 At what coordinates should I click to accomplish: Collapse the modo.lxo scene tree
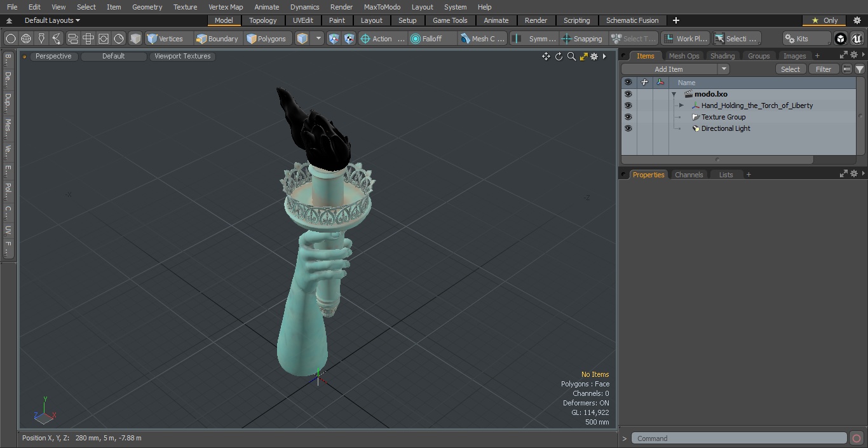point(674,94)
